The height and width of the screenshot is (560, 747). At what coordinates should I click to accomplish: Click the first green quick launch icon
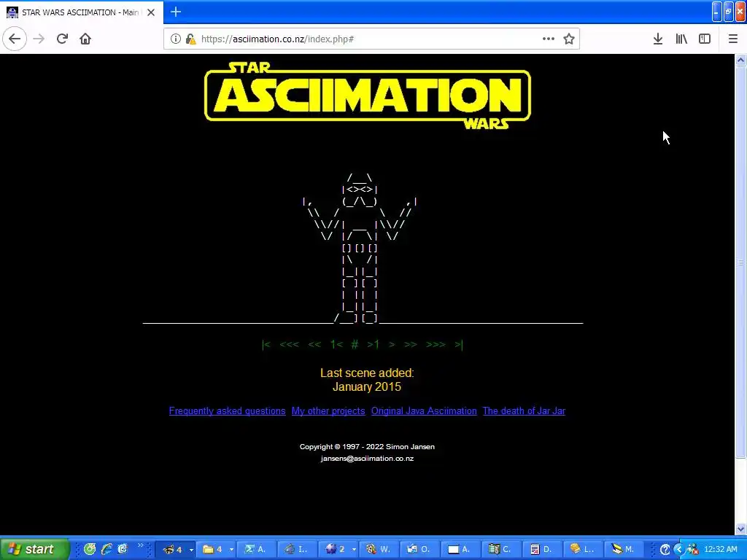(90, 549)
